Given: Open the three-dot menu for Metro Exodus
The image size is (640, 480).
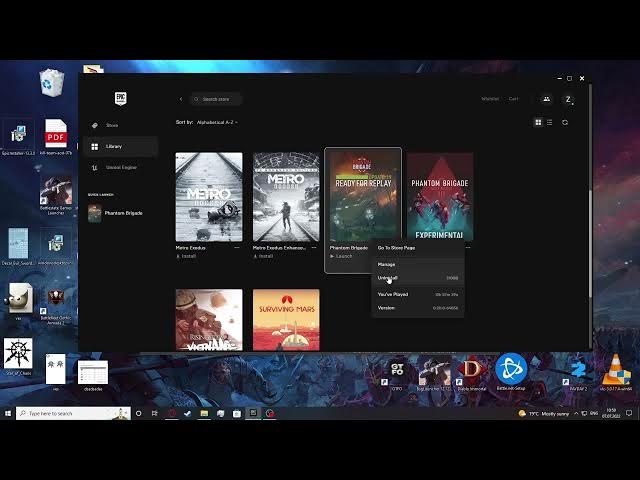Looking at the screenshot, I should pyautogui.click(x=237, y=248).
